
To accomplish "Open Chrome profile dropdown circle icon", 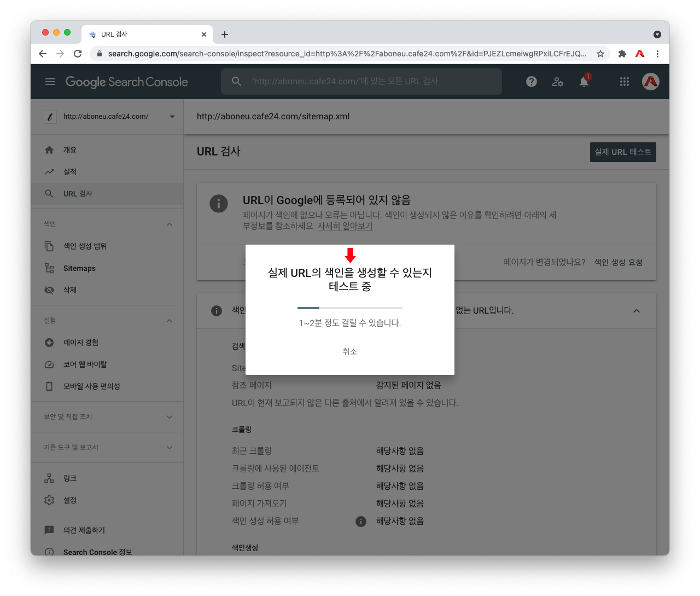I will point(657,34).
